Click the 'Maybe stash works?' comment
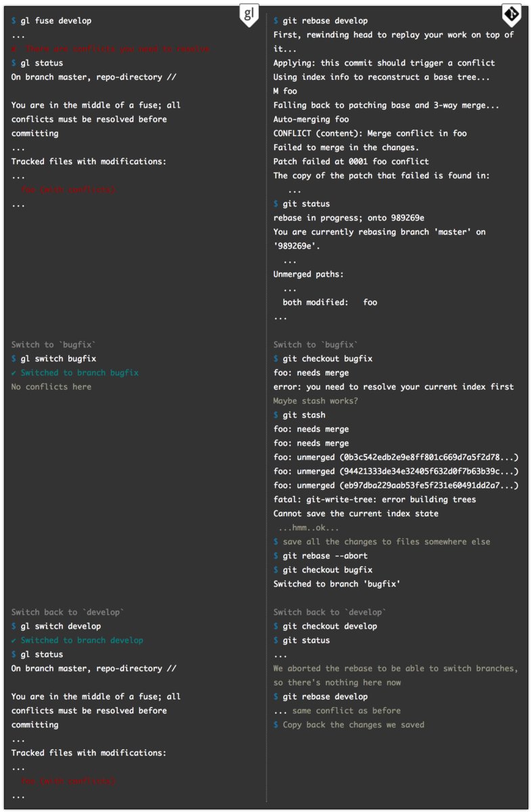This screenshot has width=531, height=812. (x=316, y=401)
